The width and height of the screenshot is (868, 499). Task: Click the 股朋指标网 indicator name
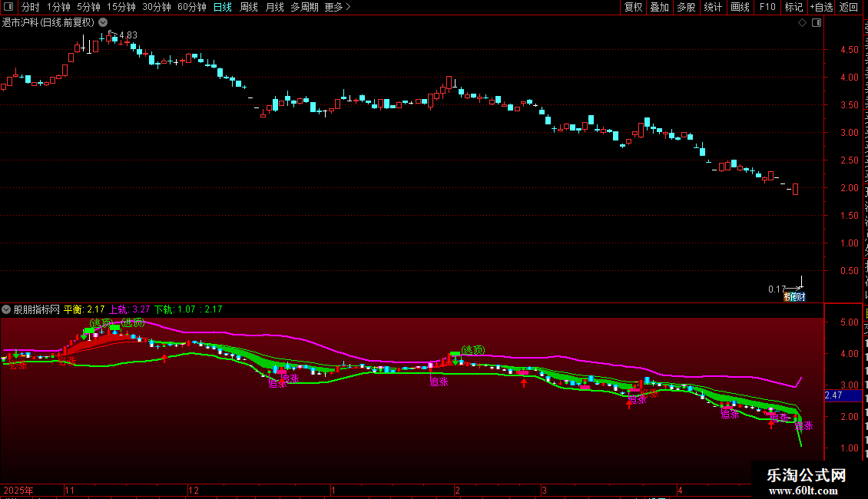click(37, 309)
